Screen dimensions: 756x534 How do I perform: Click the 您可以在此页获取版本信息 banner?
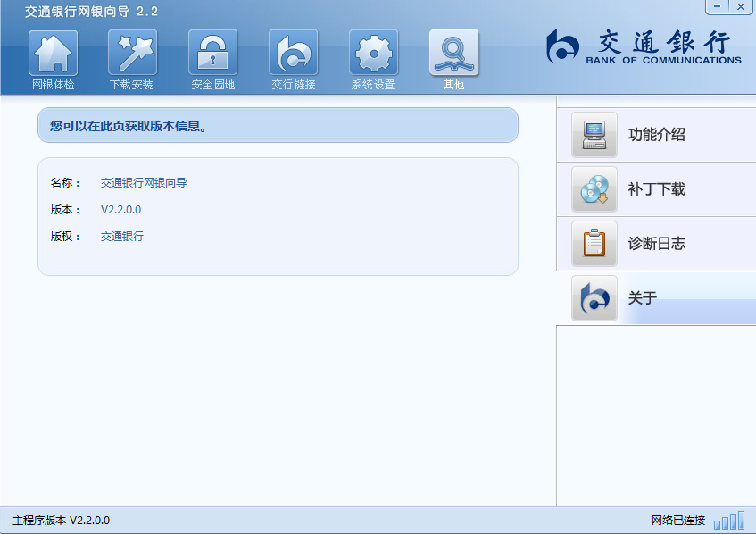278,125
